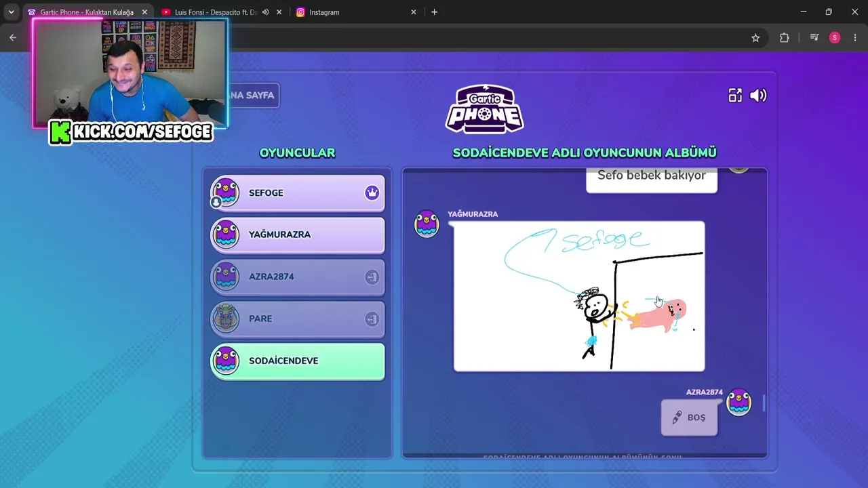Click the BOŞ answer bubble
This screenshot has height=488, width=868.
point(689,418)
